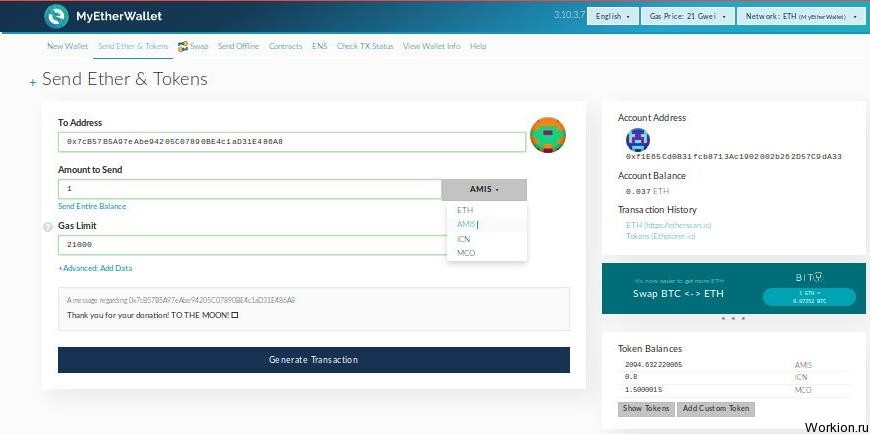870x434 pixels.
Task: Click the Account Address identicon
Action: [x=638, y=139]
